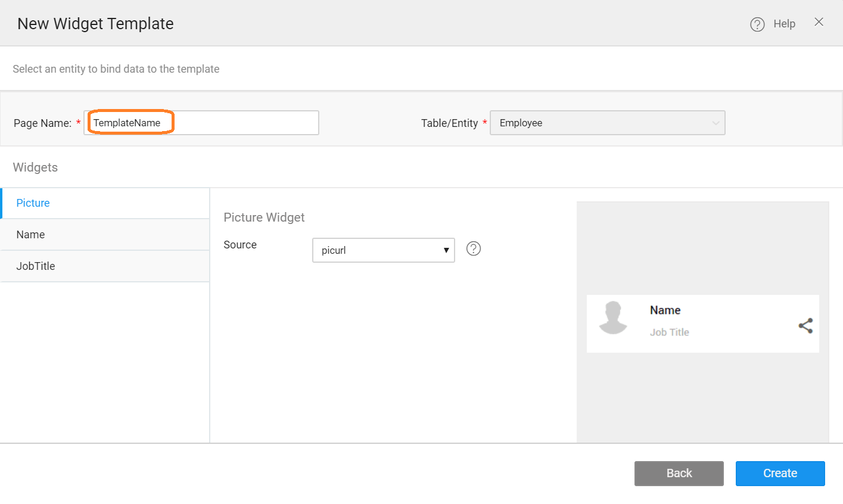Switch to the Name widget tab
Screen dimensions: 843x504
tap(30, 234)
